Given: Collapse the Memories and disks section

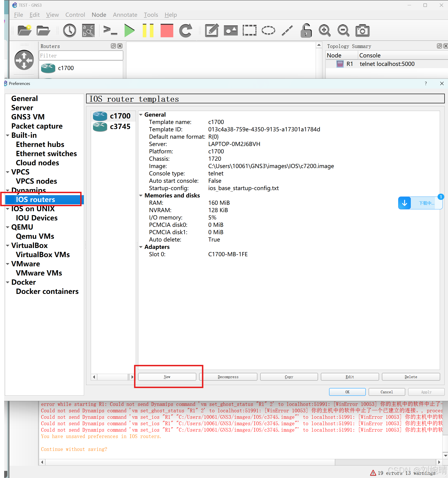Looking at the screenshot, I should tap(141, 195).
